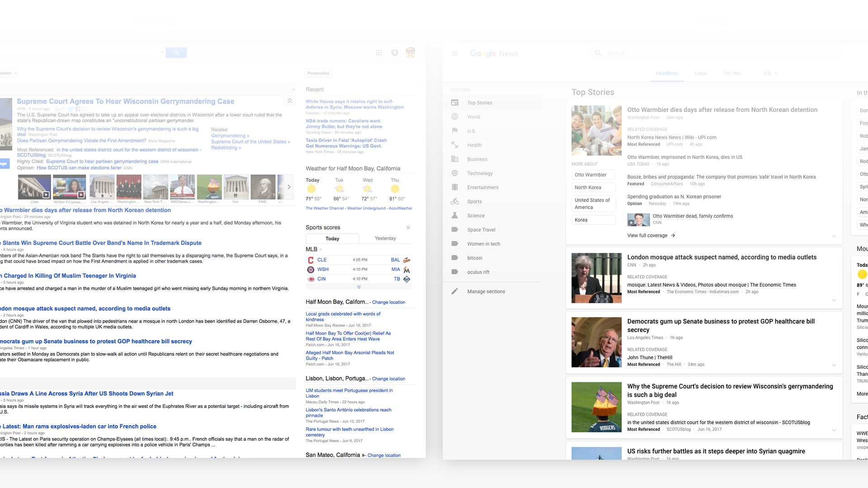The width and height of the screenshot is (868, 488).
Task: Open The Weather Channel link
Action: pyautogui.click(x=325, y=208)
